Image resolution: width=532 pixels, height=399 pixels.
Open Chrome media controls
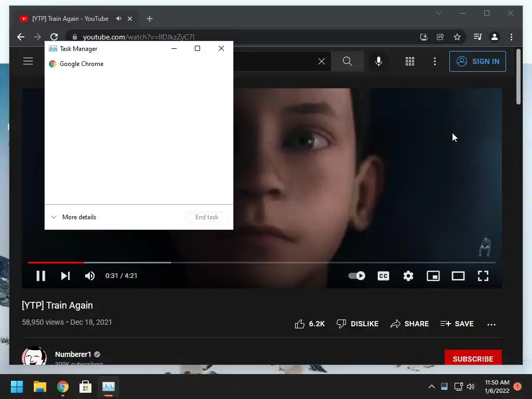478,37
